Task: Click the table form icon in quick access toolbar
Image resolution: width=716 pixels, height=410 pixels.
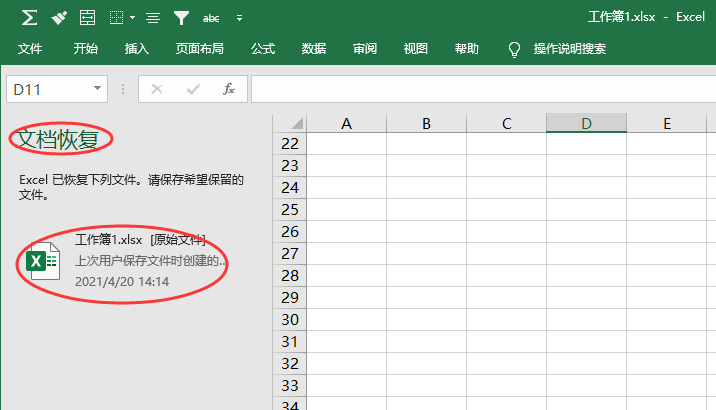Action: pyautogui.click(x=87, y=18)
